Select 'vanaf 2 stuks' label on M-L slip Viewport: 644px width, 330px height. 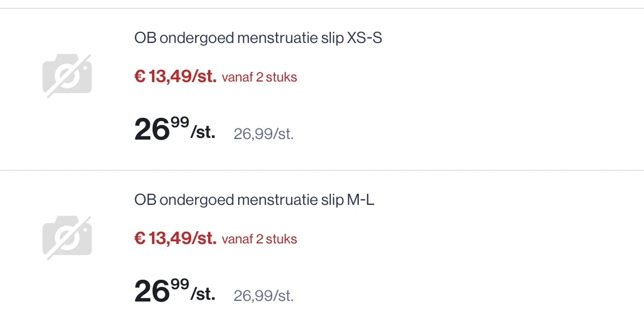(259, 240)
